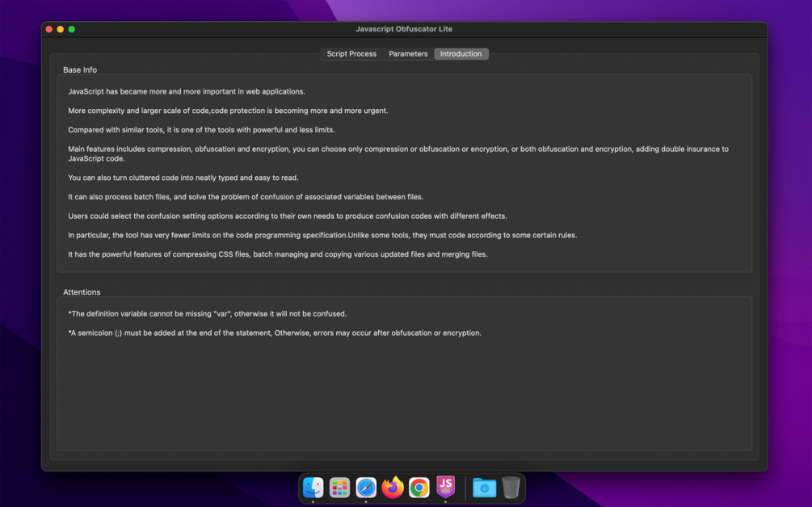
Task: Open Safari in the dock
Action: point(366,488)
